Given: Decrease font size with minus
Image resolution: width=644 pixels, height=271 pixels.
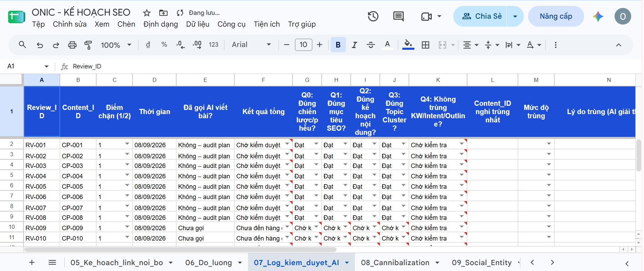Looking at the screenshot, I should tap(286, 45).
